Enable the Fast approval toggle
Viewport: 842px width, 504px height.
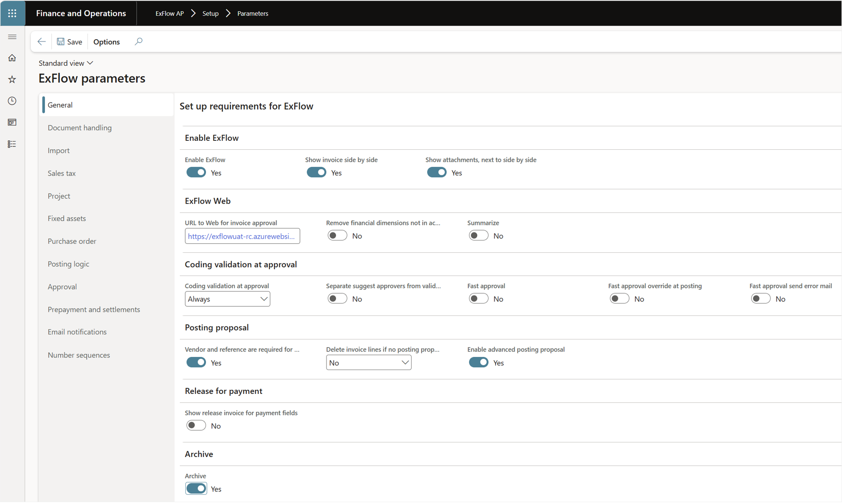point(479,299)
